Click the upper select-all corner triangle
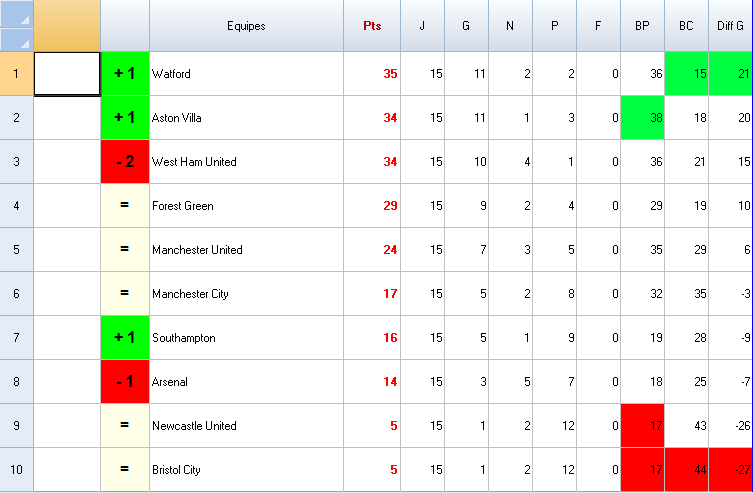Viewport: 753px width, 493px height. (16, 14)
